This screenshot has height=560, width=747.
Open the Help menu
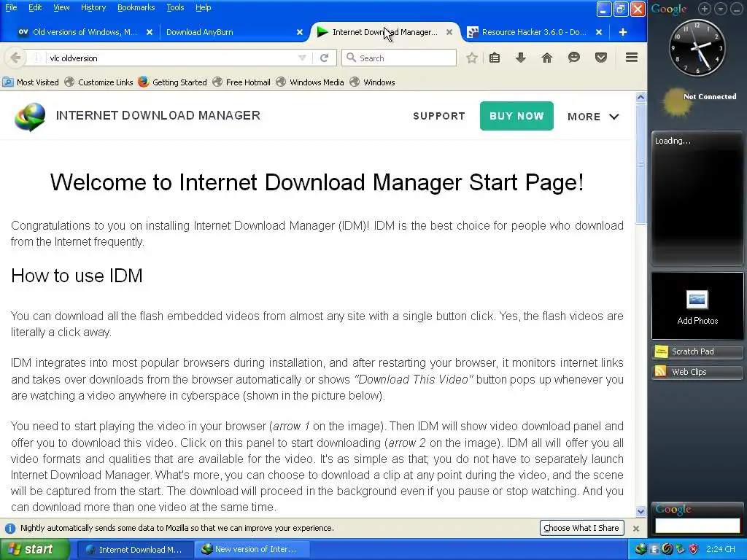pyautogui.click(x=203, y=7)
